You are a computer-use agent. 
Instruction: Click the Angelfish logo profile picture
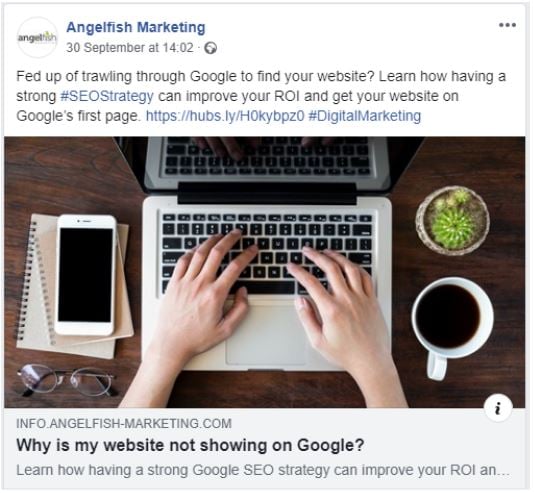tap(37, 37)
